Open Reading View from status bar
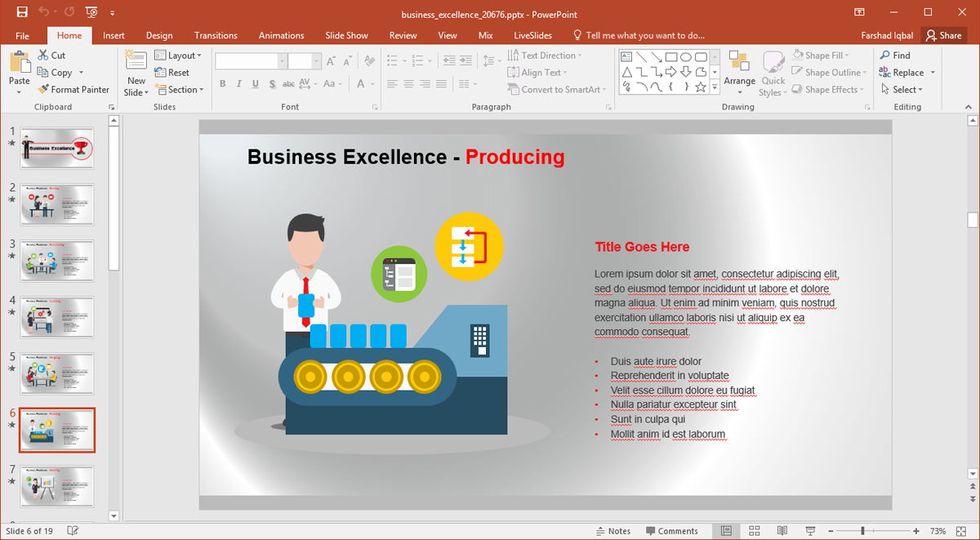Screen dimensions: 980x540 tap(782, 531)
